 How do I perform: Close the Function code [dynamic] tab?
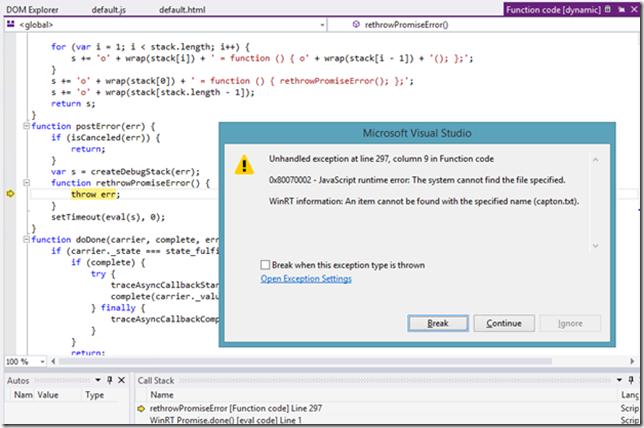click(634, 9)
